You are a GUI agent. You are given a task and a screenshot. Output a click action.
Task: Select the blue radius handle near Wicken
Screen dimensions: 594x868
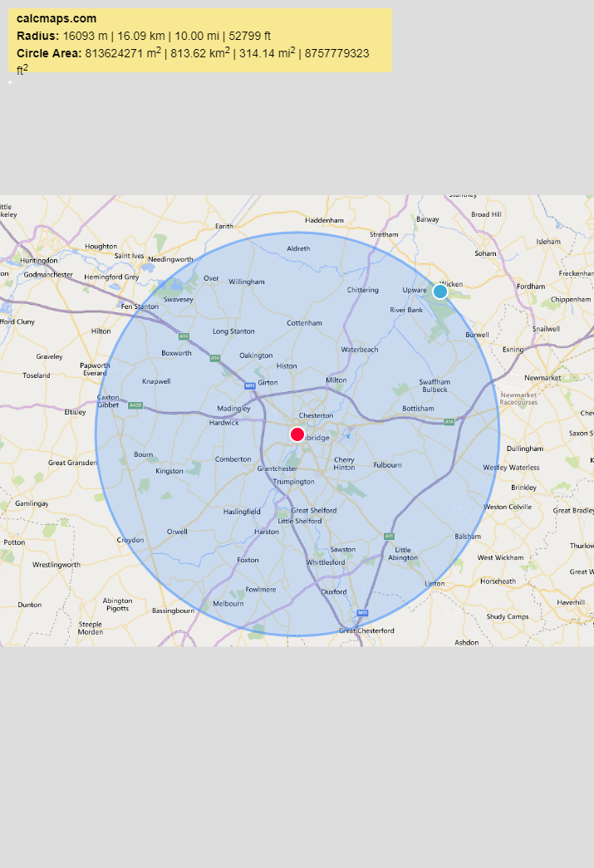click(440, 292)
